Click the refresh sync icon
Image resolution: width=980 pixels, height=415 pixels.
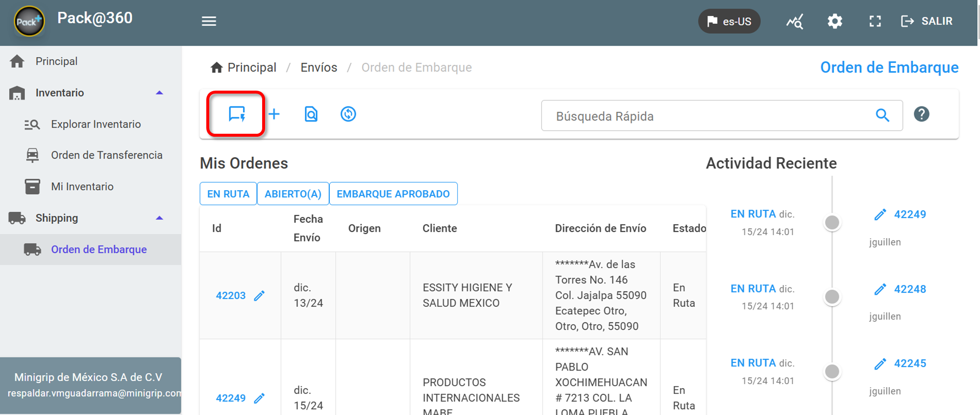point(348,114)
